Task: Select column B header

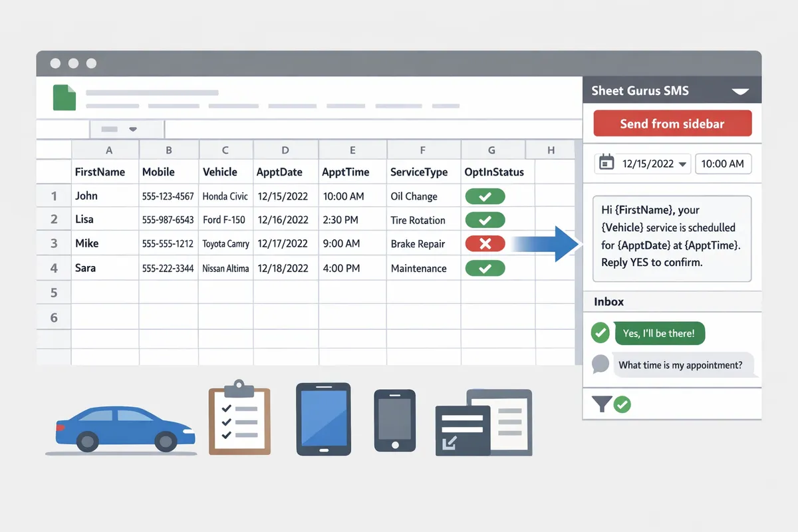Action: (169, 150)
